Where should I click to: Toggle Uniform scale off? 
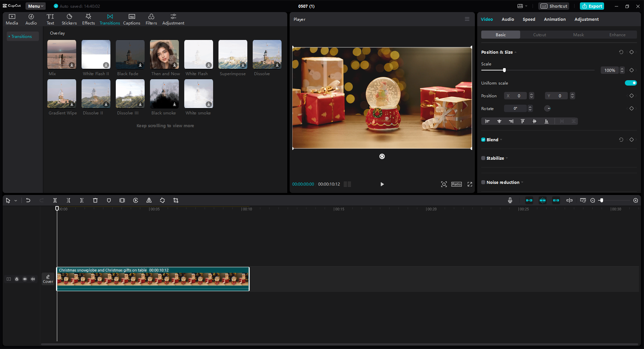pos(631,83)
